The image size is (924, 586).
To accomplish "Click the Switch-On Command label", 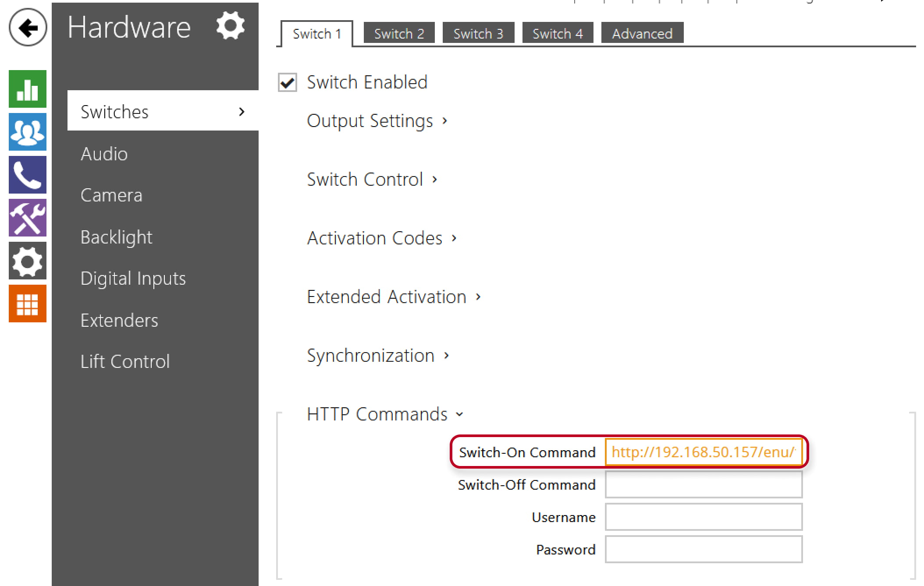I will pyautogui.click(x=527, y=452).
